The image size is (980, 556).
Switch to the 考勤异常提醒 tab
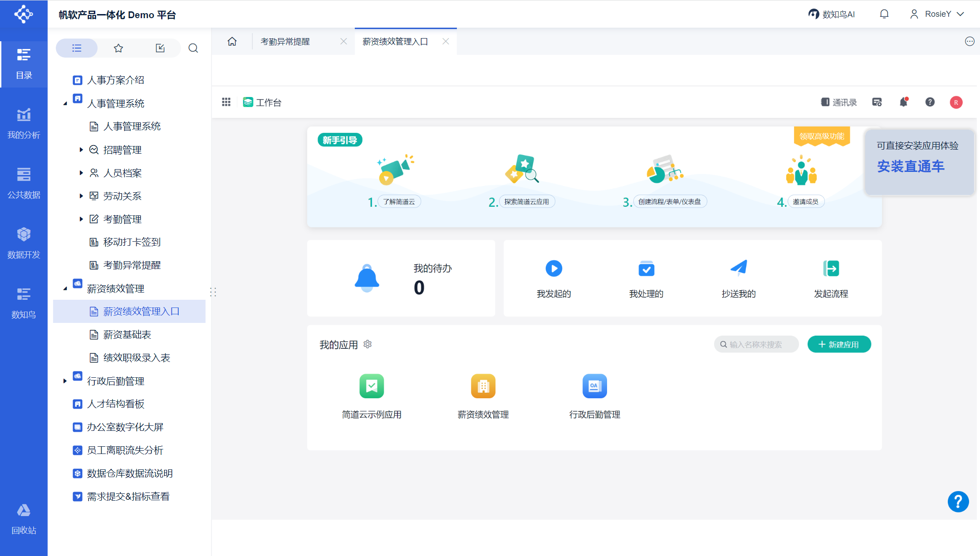(x=285, y=41)
